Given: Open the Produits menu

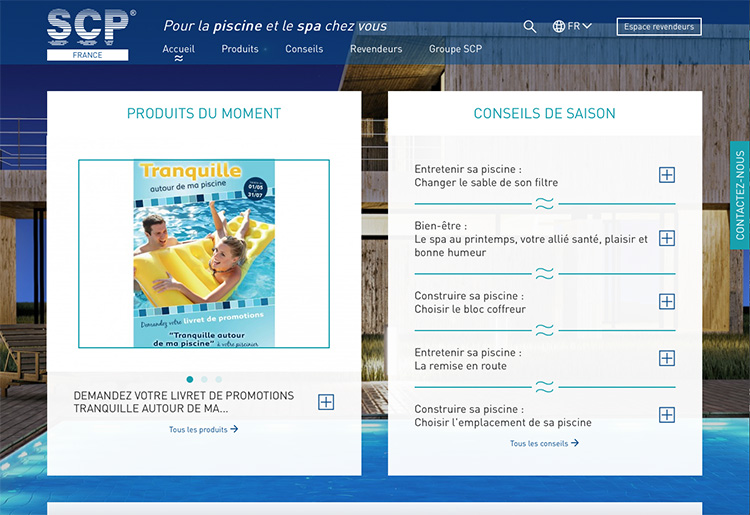Looking at the screenshot, I should coord(240,49).
